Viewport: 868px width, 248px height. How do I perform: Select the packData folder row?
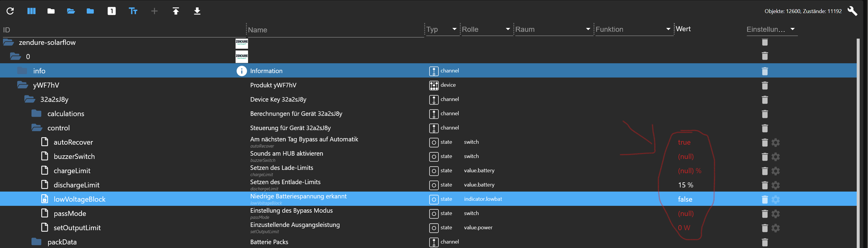(62, 242)
